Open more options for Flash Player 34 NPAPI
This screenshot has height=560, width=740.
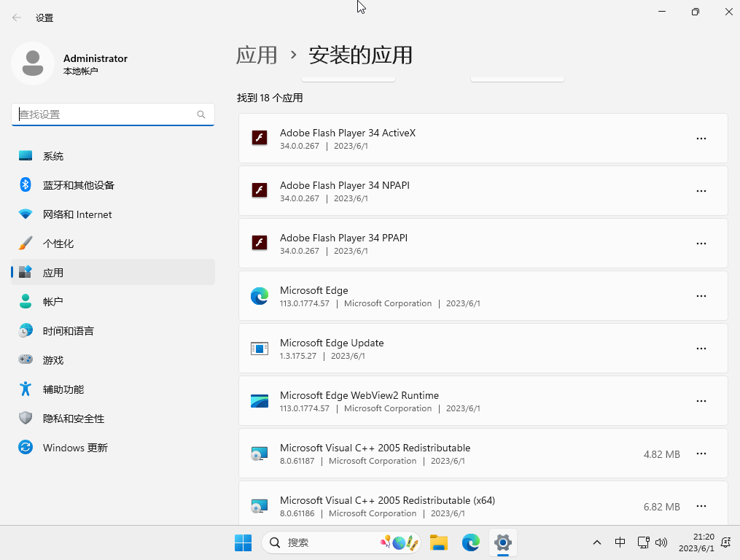coord(701,191)
